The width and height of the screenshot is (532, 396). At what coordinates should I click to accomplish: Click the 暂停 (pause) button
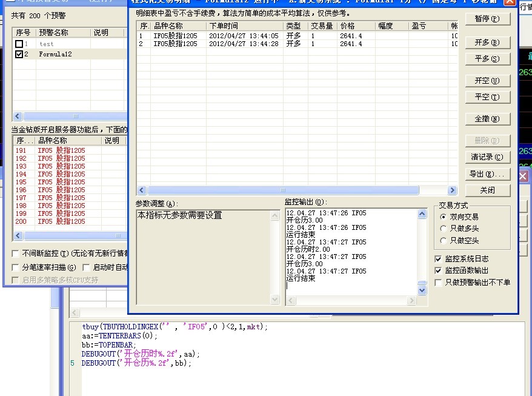point(487,19)
